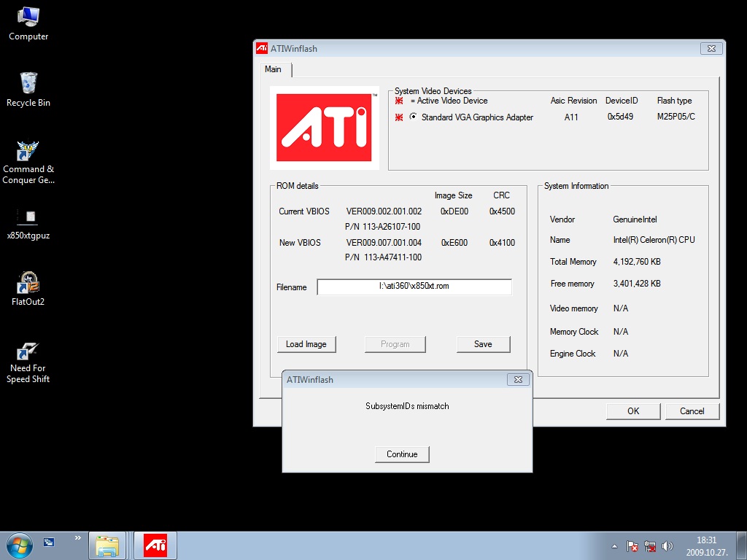Select the x850xtgpuz file icon

pyautogui.click(x=28, y=224)
